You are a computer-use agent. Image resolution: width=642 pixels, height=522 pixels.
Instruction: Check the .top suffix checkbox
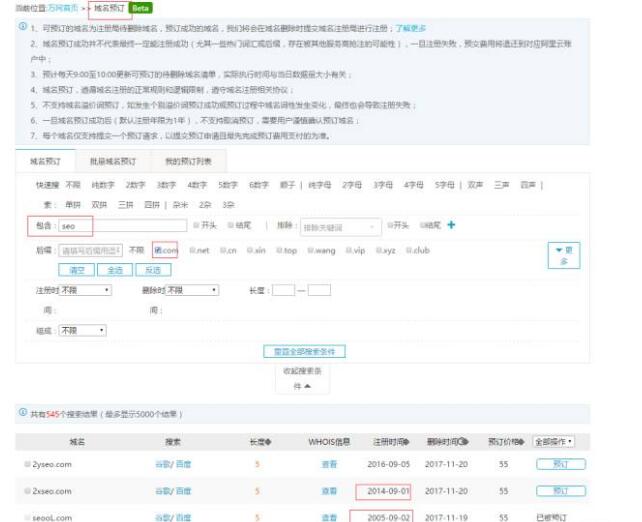coord(279,250)
